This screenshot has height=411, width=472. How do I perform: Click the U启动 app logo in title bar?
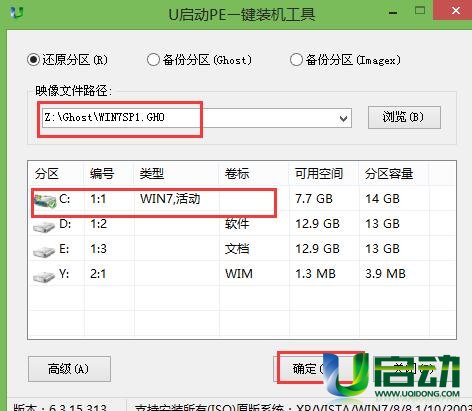(x=17, y=12)
